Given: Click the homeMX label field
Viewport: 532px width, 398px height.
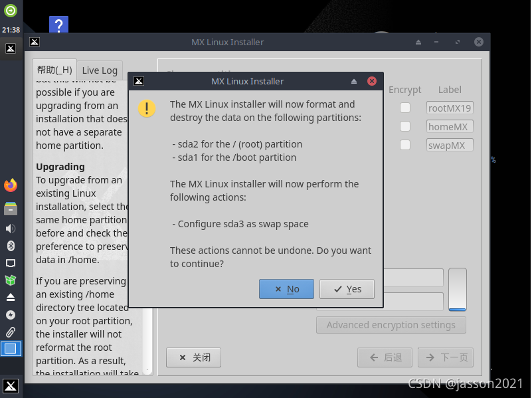Looking at the screenshot, I should (x=450, y=126).
